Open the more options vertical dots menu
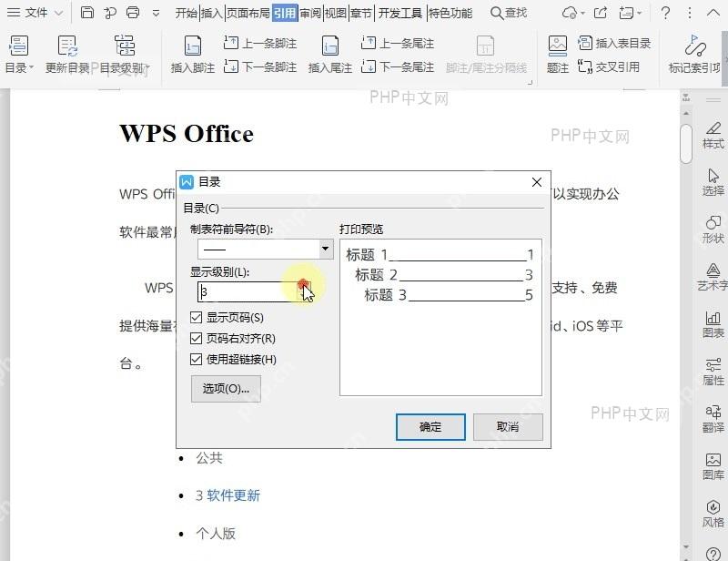The image size is (728, 561). [690, 13]
